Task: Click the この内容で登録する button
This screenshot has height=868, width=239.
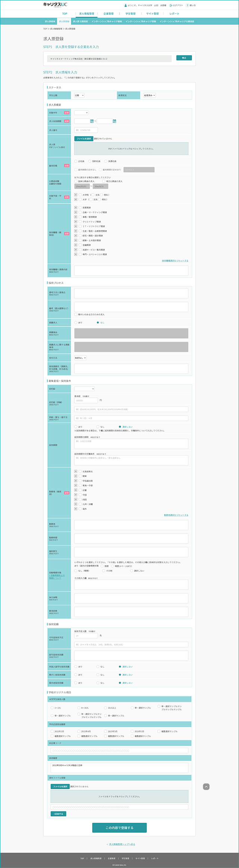Action: [x=119, y=828]
